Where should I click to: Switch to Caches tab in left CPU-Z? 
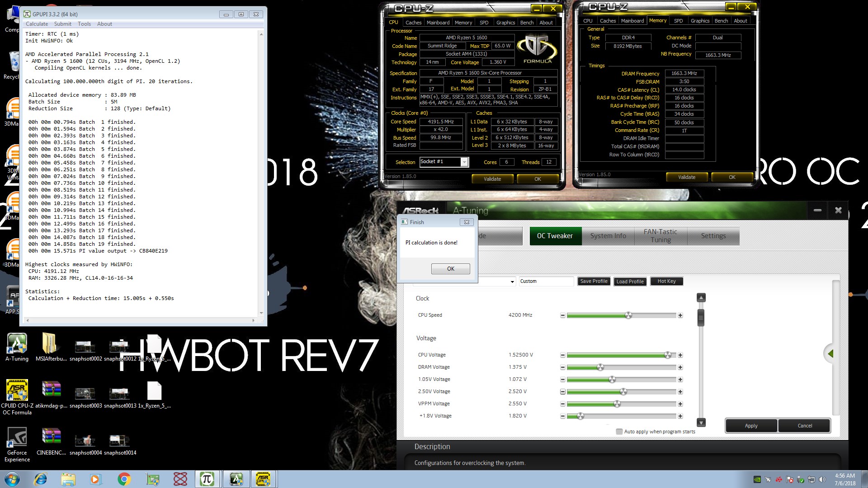point(413,23)
